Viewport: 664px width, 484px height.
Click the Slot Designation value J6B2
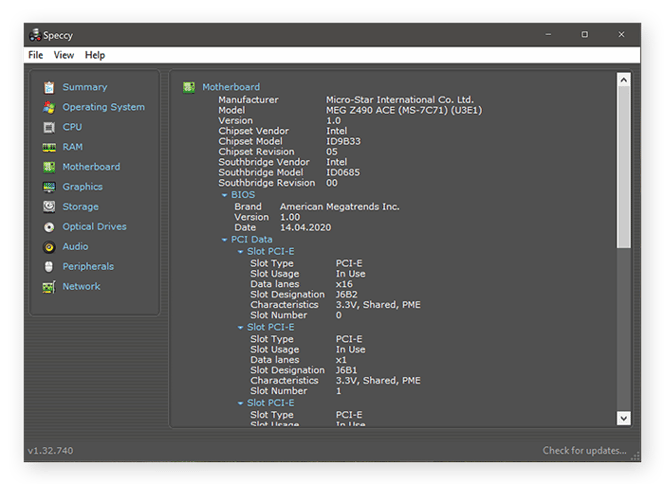[346, 295]
